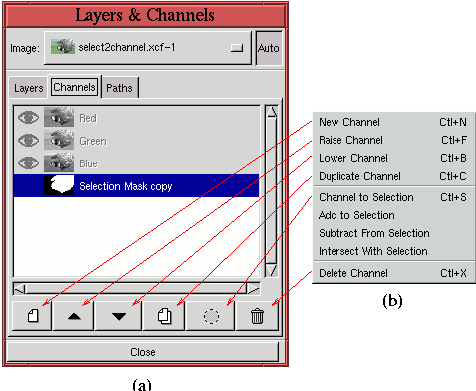Choose Lower Channel menu entry
Viewport: 476px width, 391px height.
pyautogui.click(x=393, y=158)
